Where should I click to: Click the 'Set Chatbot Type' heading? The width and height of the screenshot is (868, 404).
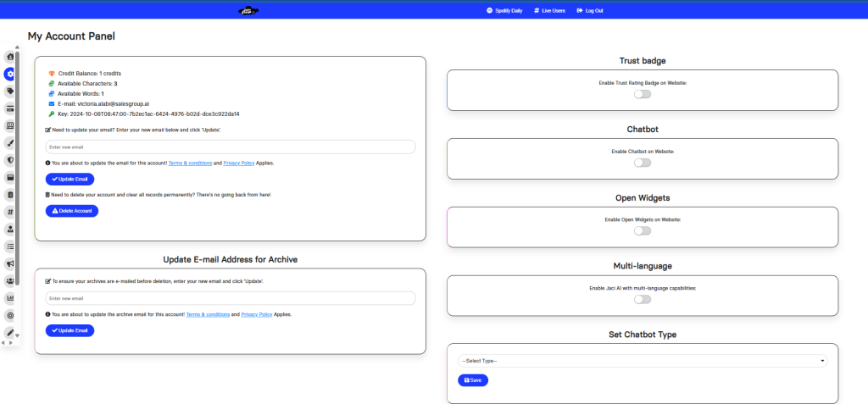[x=643, y=335]
